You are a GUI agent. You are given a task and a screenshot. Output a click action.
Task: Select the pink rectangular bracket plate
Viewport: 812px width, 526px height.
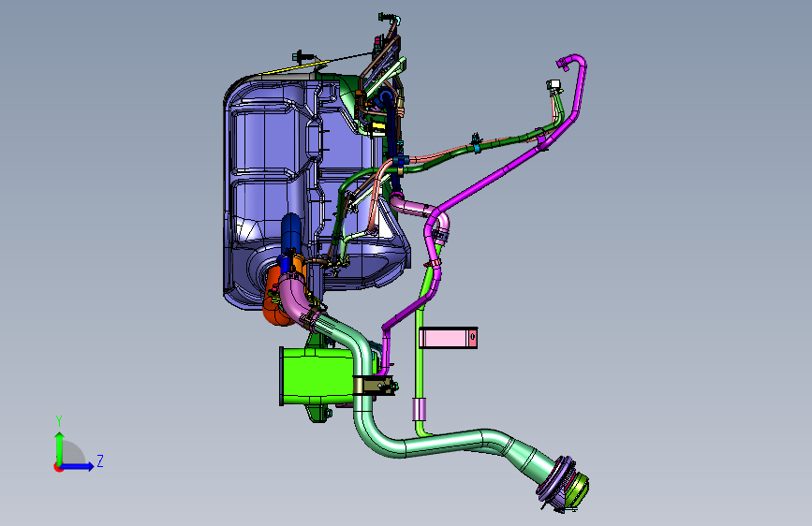pos(448,338)
